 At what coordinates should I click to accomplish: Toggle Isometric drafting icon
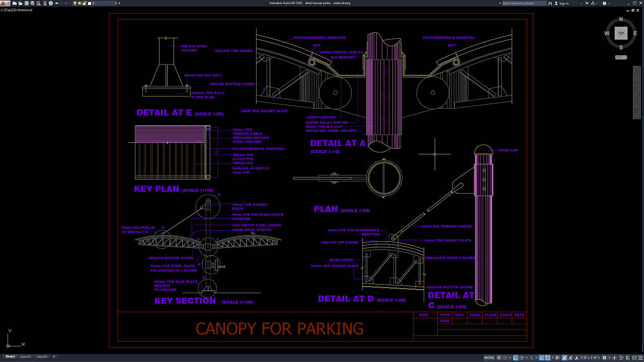click(531, 357)
